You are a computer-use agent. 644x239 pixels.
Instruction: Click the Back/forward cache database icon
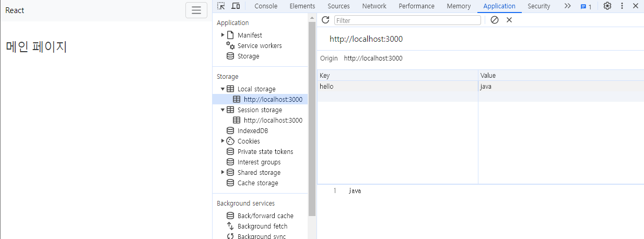point(230,216)
